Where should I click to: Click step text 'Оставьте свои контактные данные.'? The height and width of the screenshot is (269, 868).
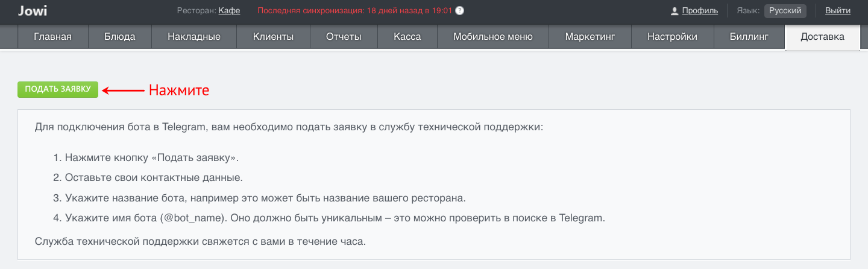tap(154, 178)
